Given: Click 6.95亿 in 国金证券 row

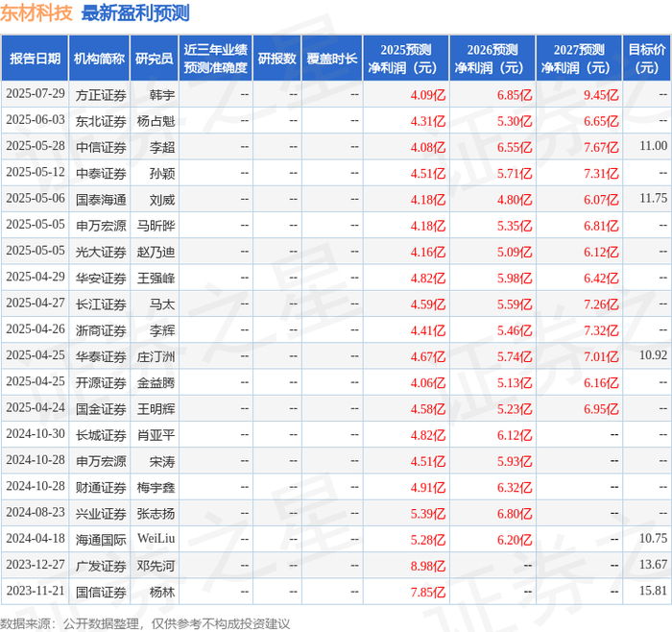Looking at the screenshot, I should 601,408.
